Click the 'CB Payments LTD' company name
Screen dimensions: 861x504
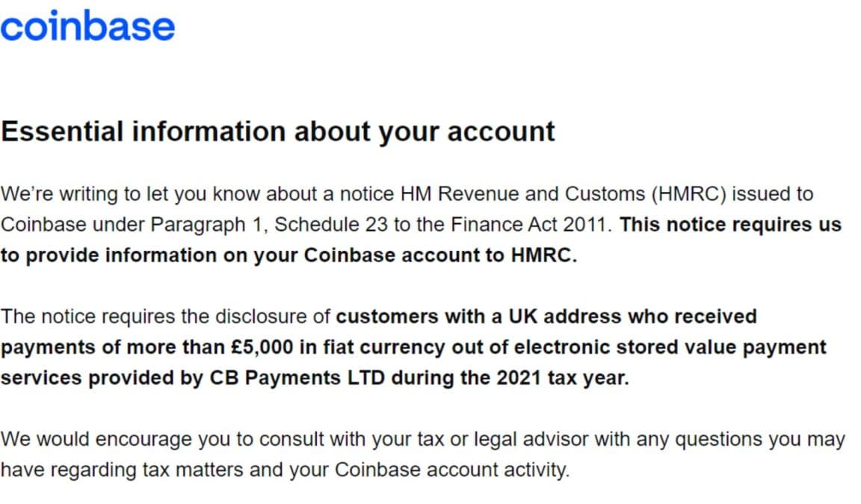[297, 378]
